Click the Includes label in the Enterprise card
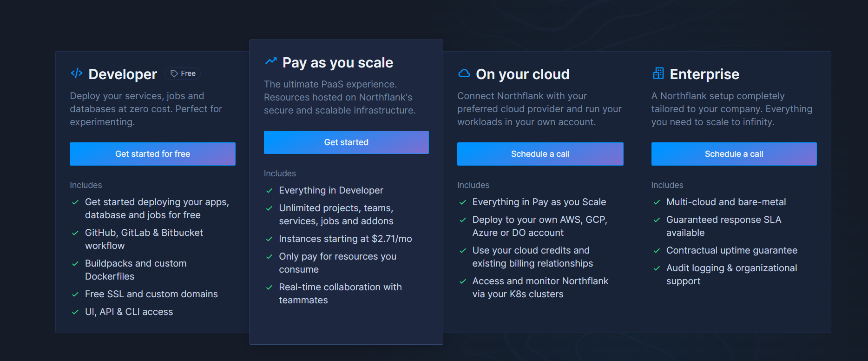Screen dimensions: 868x361 click(667, 185)
